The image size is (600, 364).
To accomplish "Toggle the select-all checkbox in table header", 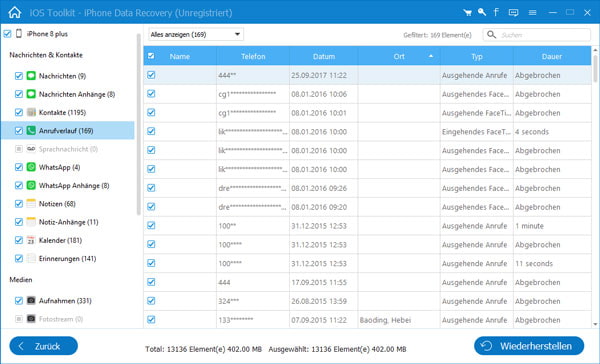I will 151,56.
